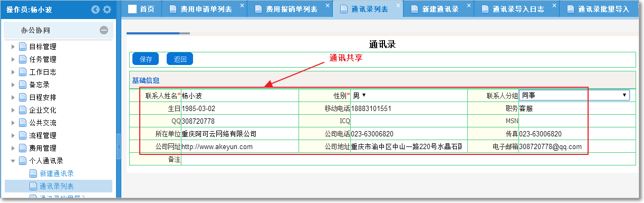Click the 工作日志 document icon
This screenshot has height=203, width=644.
point(23,72)
